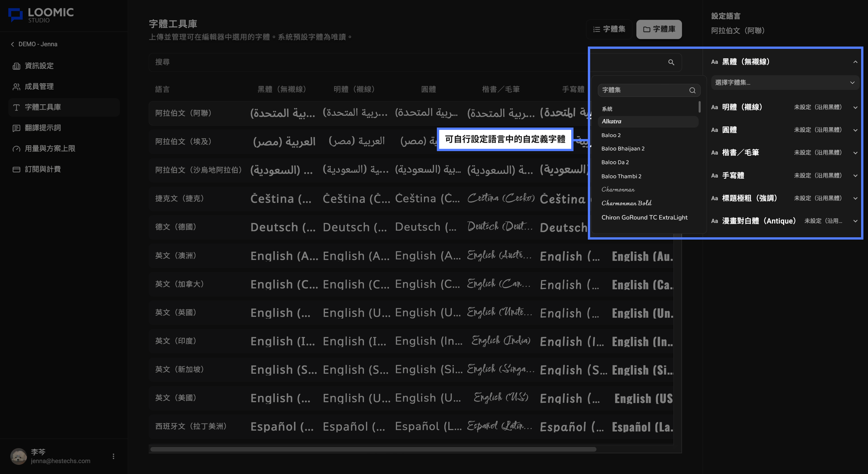Click the magnifier icon in top search

tap(671, 62)
